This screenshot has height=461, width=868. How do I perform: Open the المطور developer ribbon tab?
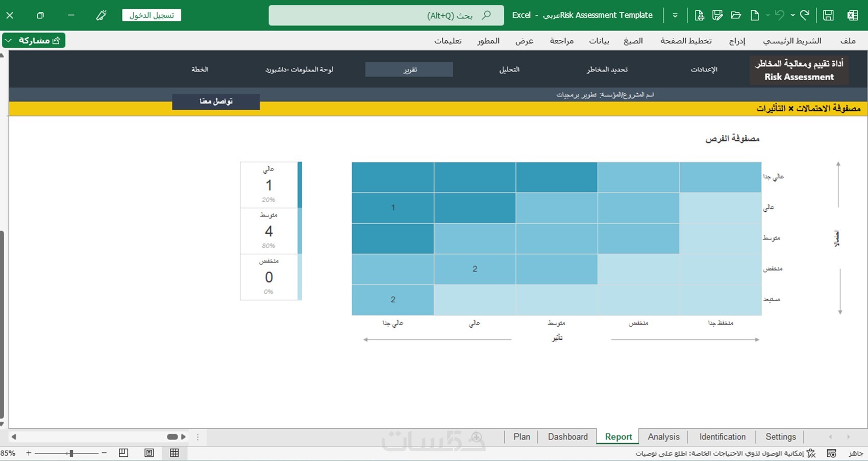[488, 41]
